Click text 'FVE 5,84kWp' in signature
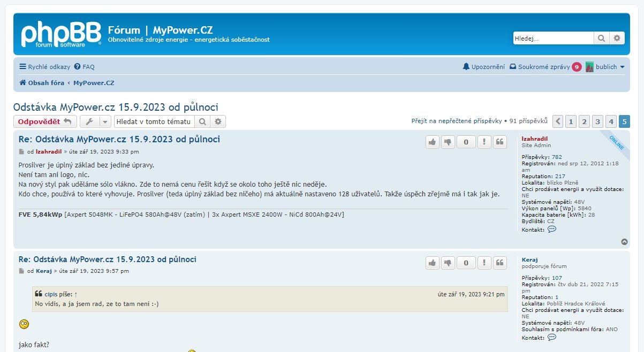644x352 pixels. (41, 215)
